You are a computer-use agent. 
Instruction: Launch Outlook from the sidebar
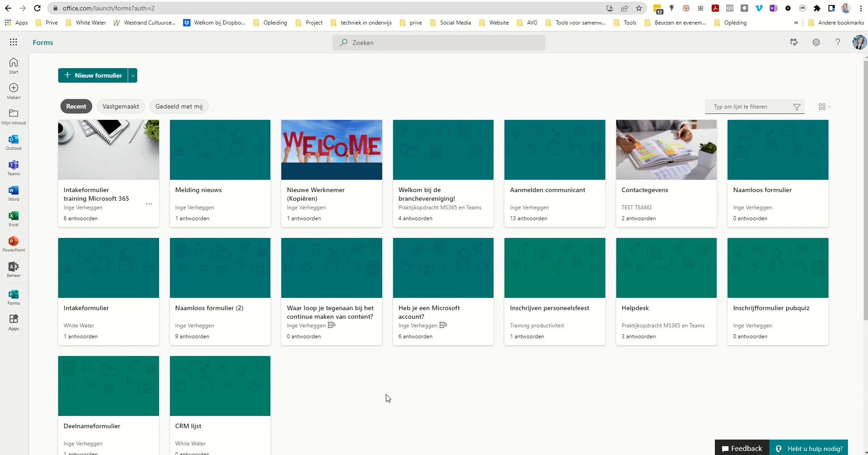[14, 142]
